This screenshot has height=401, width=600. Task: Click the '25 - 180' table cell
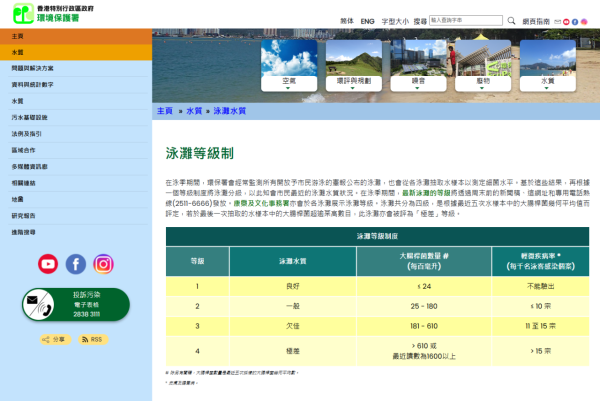[x=424, y=306]
